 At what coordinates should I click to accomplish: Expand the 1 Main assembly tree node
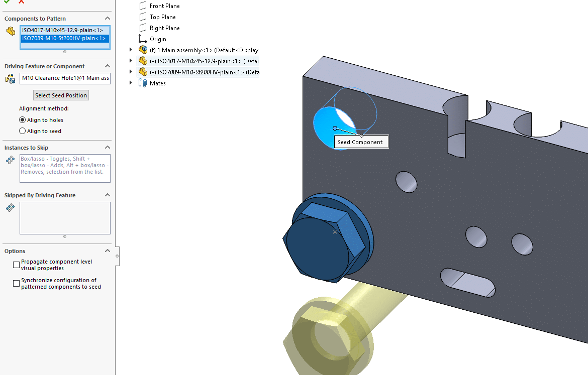click(131, 50)
